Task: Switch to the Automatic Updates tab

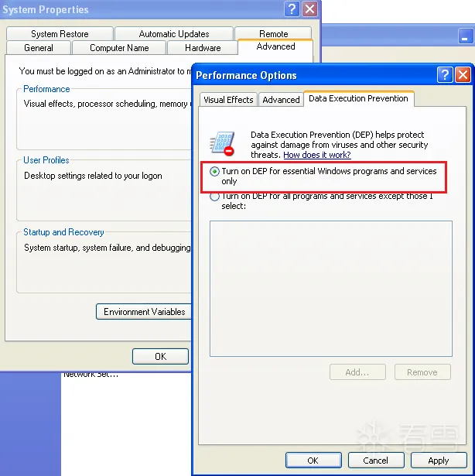Action: [x=174, y=34]
